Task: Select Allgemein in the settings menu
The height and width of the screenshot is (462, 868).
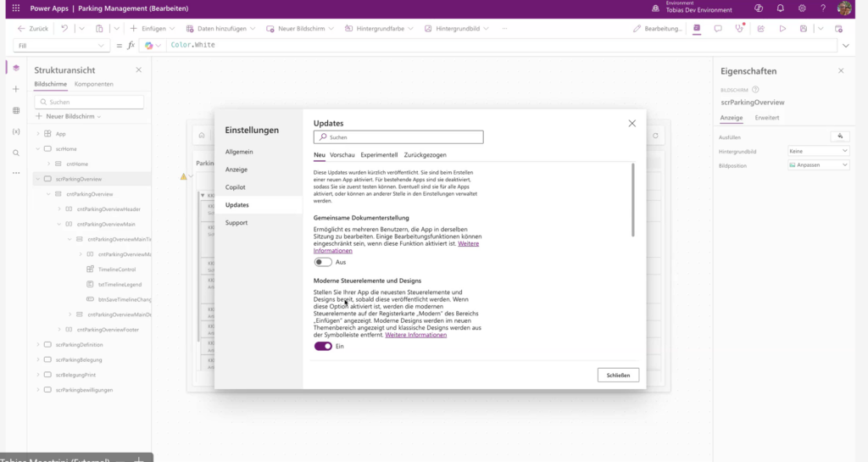Action: point(239,151)
